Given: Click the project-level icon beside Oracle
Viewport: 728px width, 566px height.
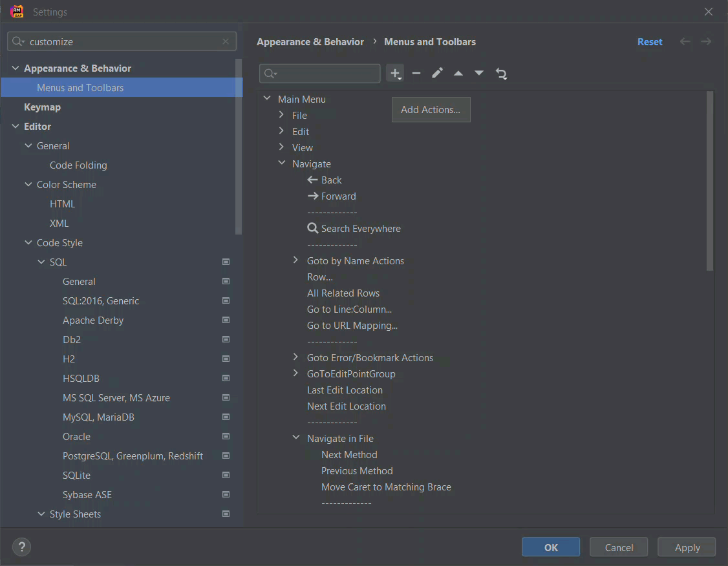Looking at the screenshot, I should (226, 437).
